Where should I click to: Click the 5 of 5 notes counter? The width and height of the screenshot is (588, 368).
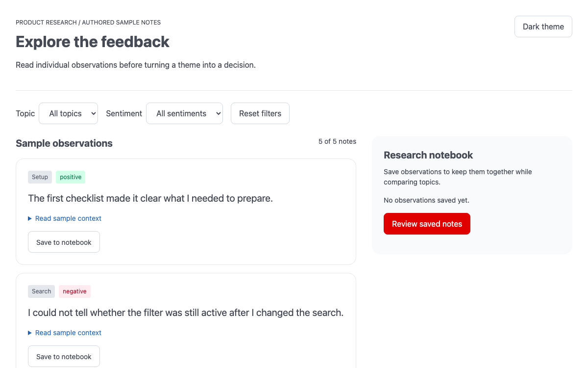click(337, 141)
